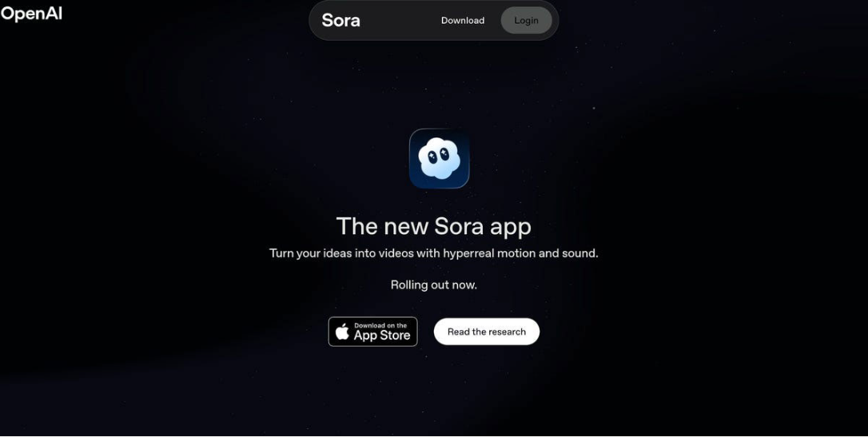Click the OpenAI logo in the corner
Viewport: 868px width, 437px height.
coord(31,14)
